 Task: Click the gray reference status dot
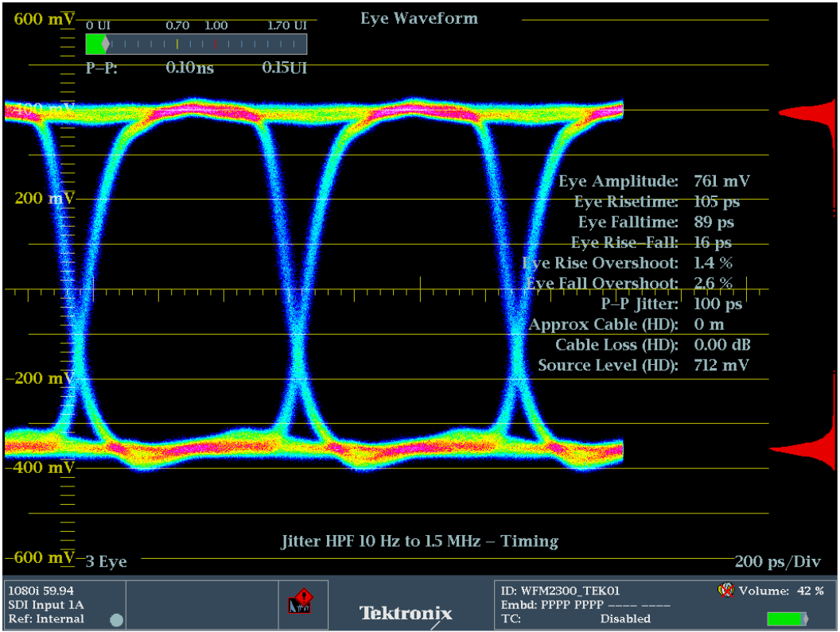tap(117, 620)
